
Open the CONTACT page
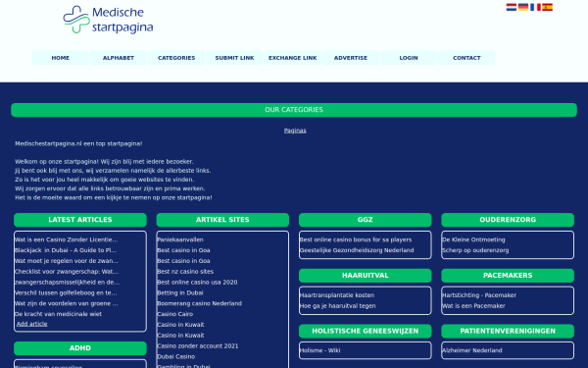point(466,58)
